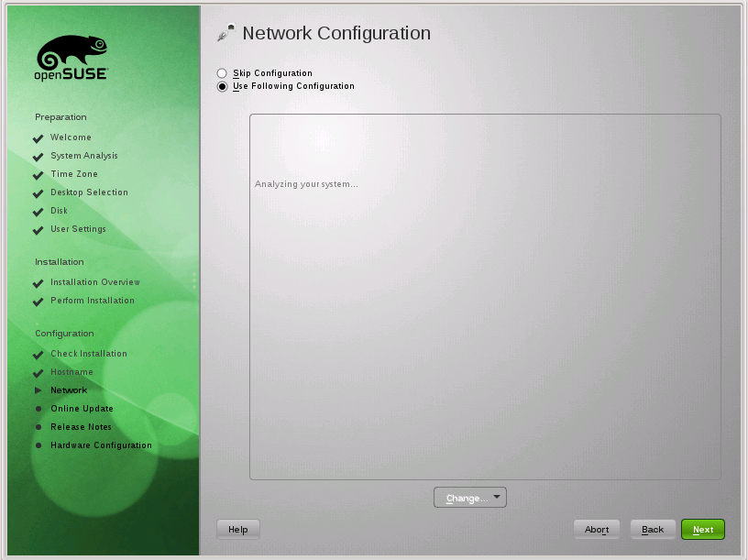Click the Online Update step label
Screen dimensions: 748x560
point(82,409)
